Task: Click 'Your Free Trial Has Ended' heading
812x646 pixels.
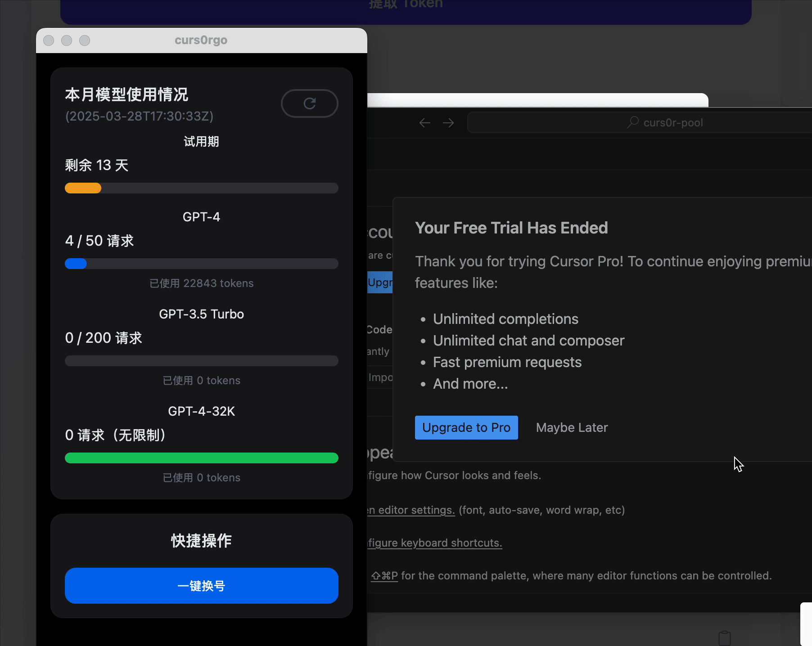Action: pyautogui.click(x=511, y=228)
